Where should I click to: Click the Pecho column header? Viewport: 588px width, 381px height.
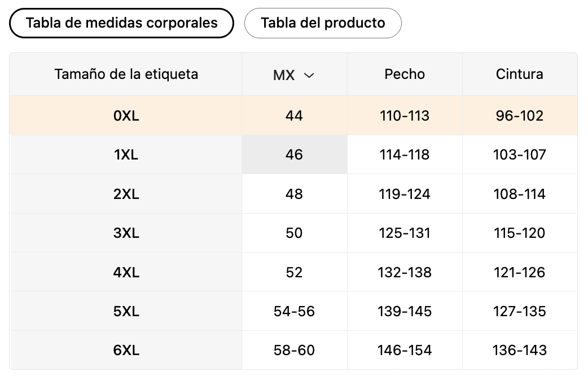pyautogui.click(x=405, y=74)
